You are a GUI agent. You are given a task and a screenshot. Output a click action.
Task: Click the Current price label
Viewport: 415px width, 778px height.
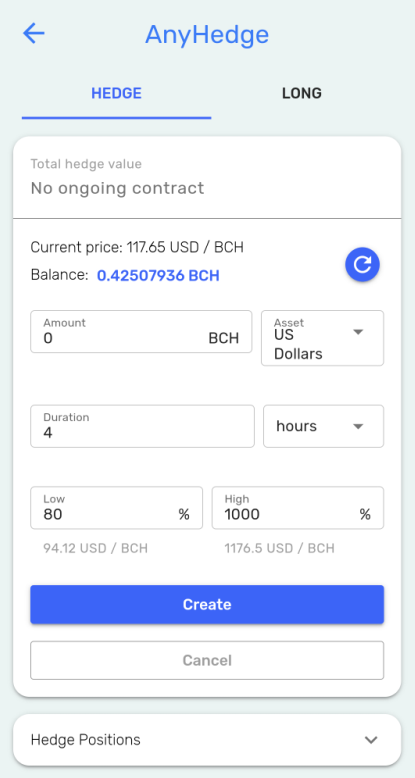click(x=137, y=247)
